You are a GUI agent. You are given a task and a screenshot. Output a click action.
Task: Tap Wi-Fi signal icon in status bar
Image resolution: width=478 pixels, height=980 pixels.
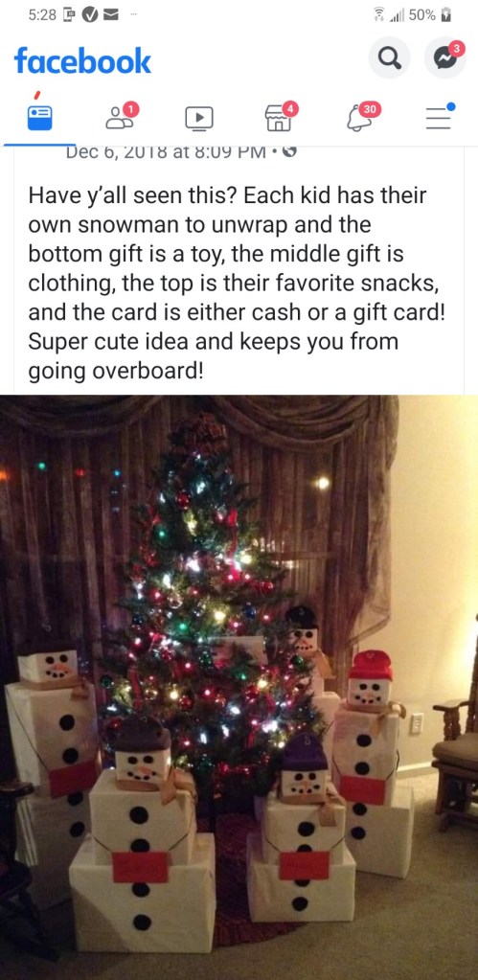376,15
